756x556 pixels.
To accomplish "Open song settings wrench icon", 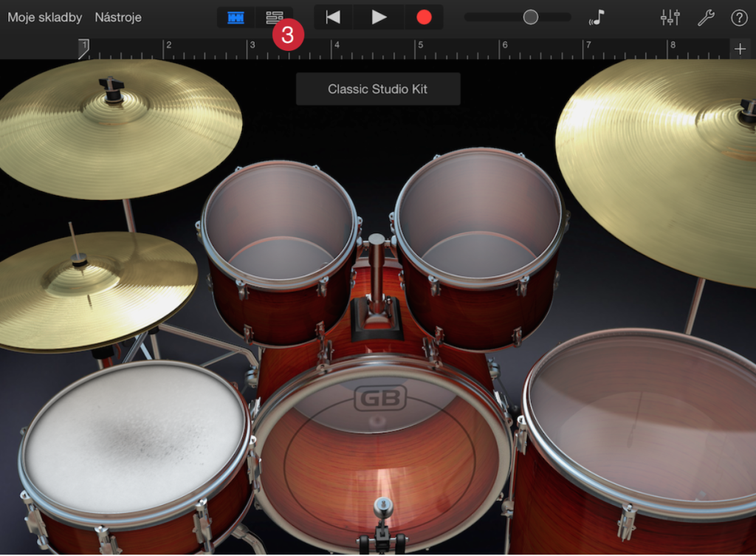I will coord(706,18).
